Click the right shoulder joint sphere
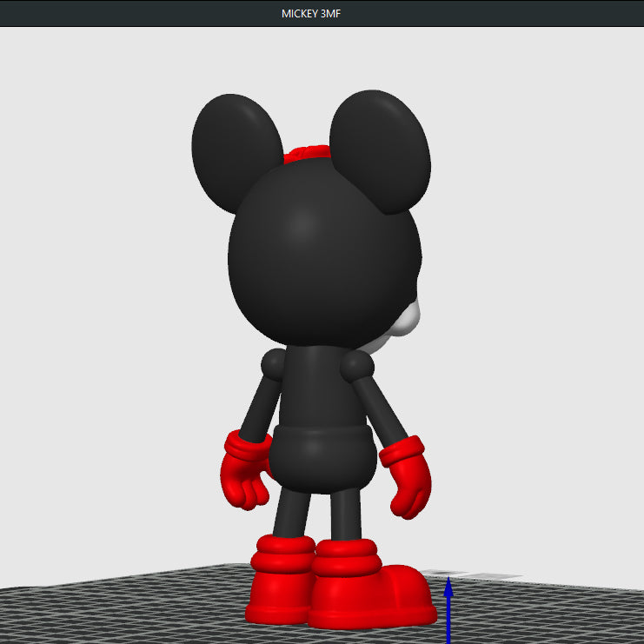This screenshot has width=644, height=644. coord(356,367)
